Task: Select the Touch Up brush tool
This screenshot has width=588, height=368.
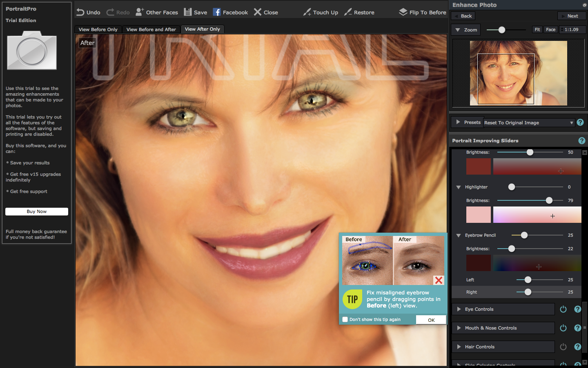Action: click(307, 12)
